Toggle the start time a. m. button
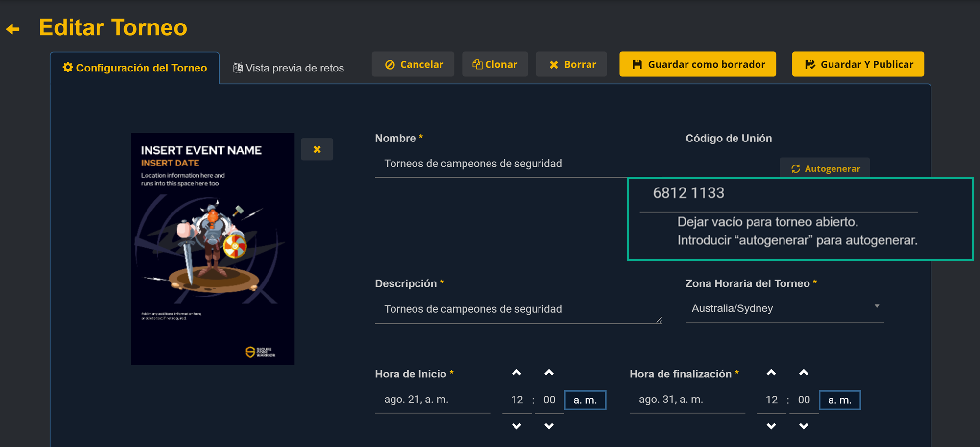This screenshot has height=447, width=980. 585,400
